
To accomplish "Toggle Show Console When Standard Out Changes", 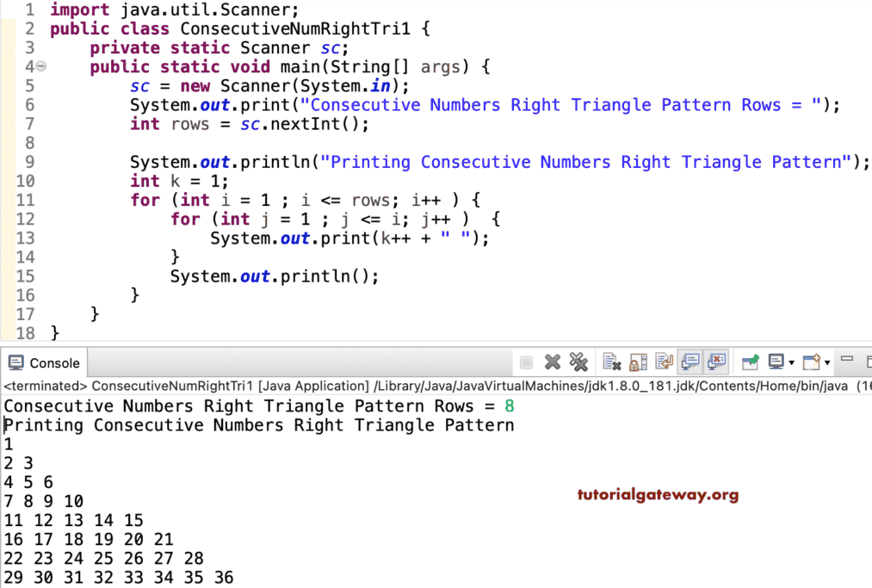I will pos(691,362).
